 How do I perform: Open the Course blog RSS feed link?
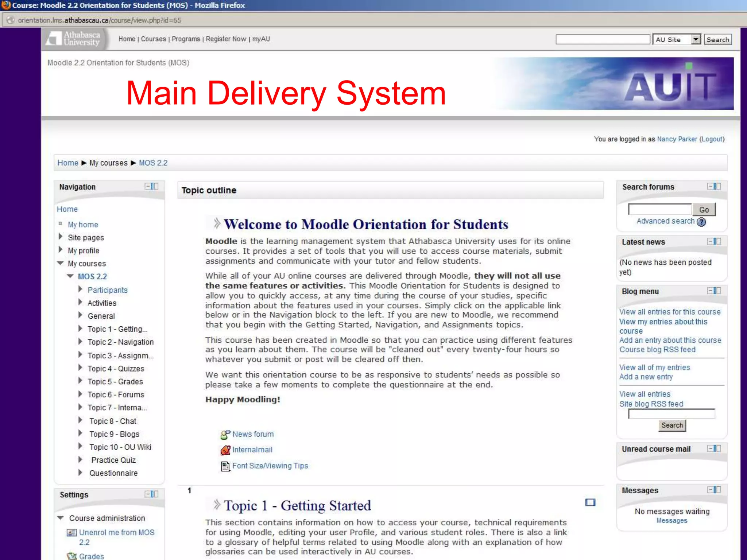[x=657, y=350]
